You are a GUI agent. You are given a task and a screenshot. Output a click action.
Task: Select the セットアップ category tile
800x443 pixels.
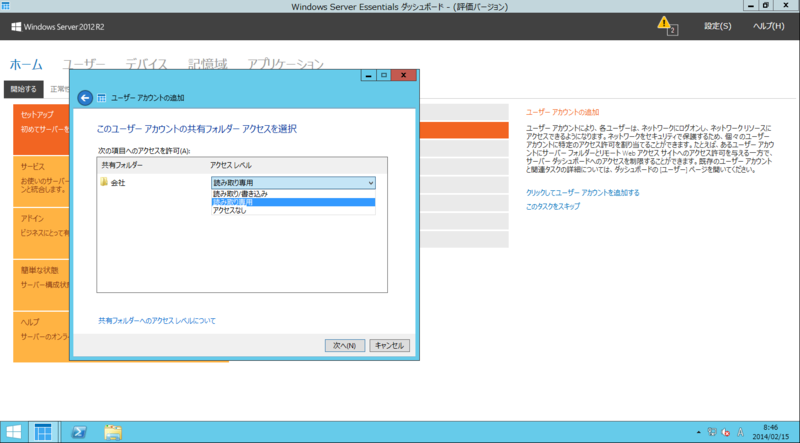41,130
